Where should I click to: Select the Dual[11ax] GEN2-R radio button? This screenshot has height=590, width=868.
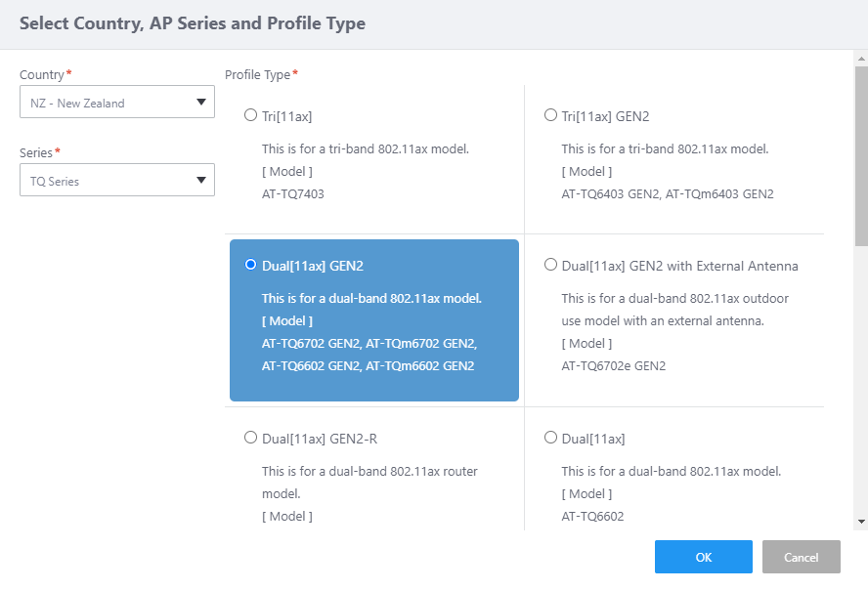[251, 438]
